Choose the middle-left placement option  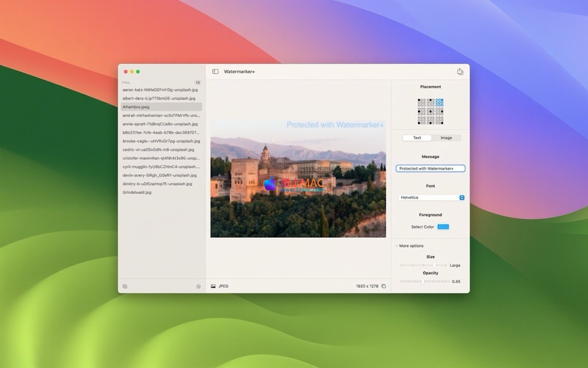coord(422,112)
